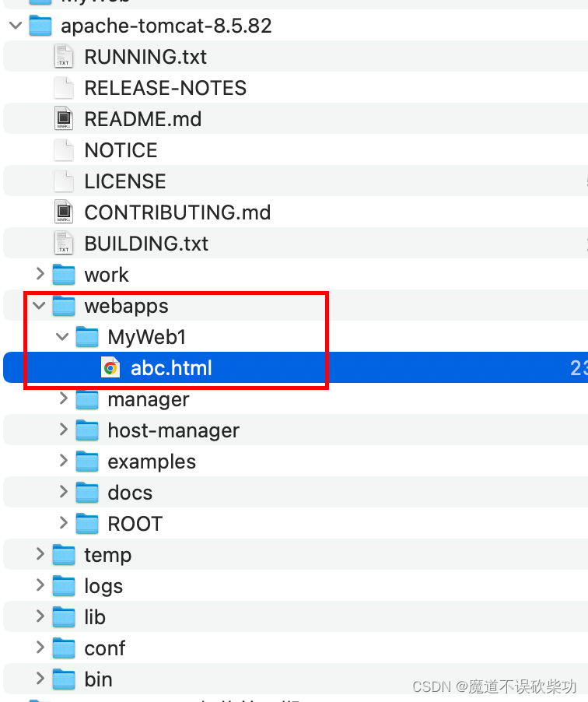This screenshot has width=588, height=702.
Task: Collapse the MyWeb1 folder chevron
Action: (x=62, y=337)
